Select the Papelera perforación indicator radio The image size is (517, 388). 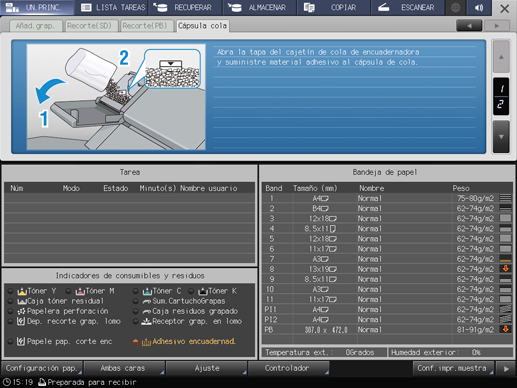coord(10,311)
